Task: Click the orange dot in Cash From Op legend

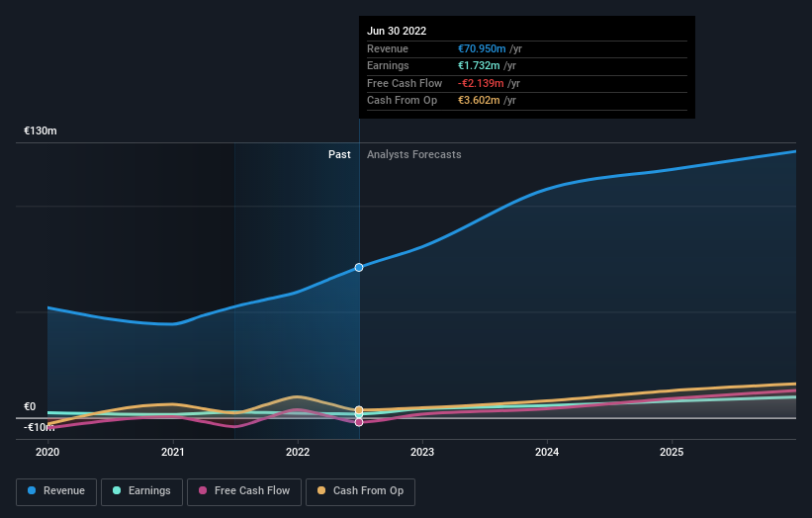Action: (321, 490)
